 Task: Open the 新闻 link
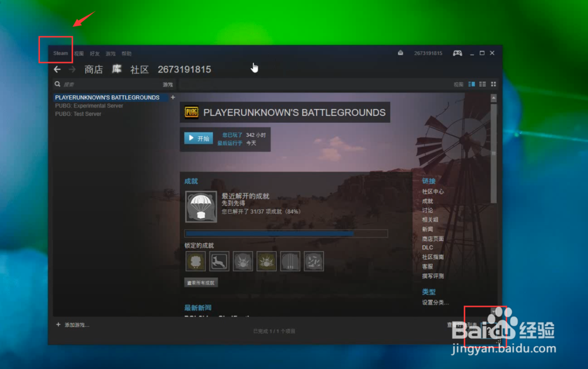point(427,229)
